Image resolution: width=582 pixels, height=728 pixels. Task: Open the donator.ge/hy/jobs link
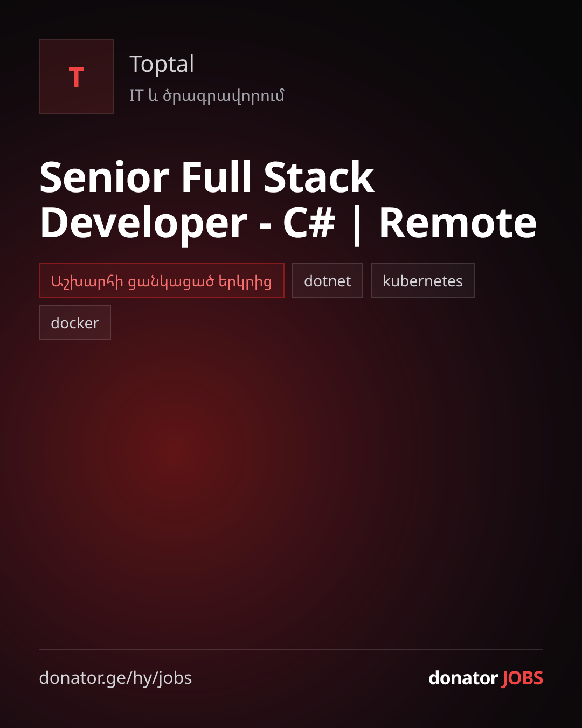pyautogui.click(x=115, y=678)
